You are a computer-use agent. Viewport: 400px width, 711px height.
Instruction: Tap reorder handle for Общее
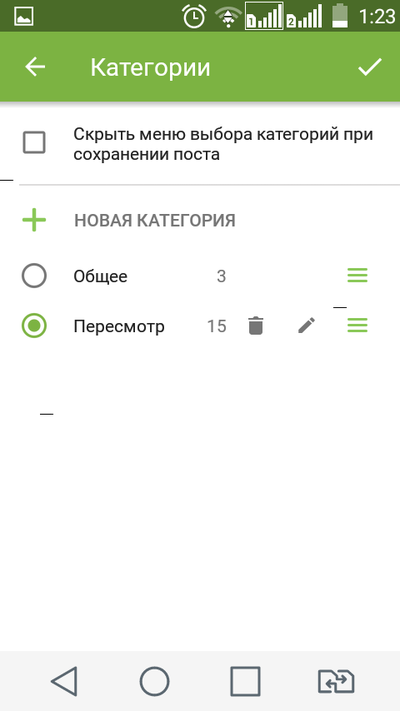357,276
